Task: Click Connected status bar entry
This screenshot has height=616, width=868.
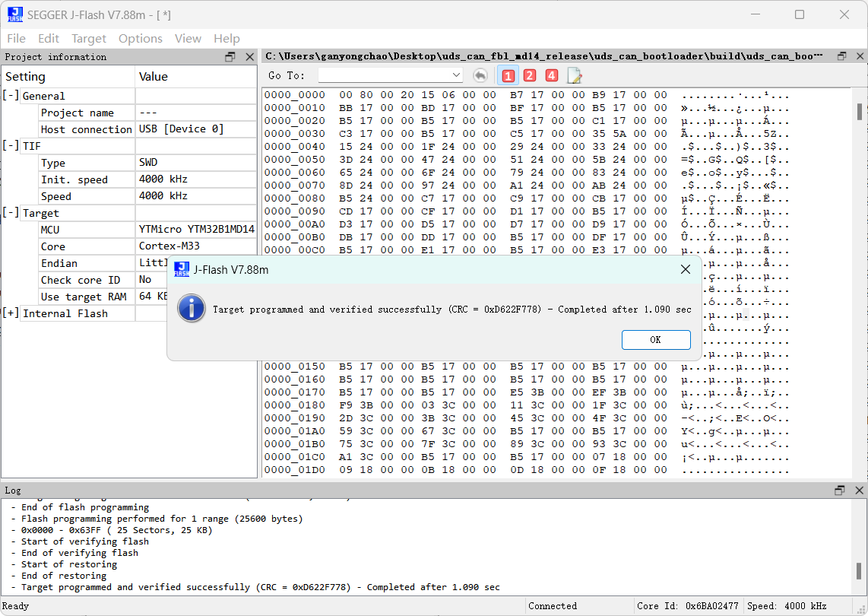Action: click(553, 606)
